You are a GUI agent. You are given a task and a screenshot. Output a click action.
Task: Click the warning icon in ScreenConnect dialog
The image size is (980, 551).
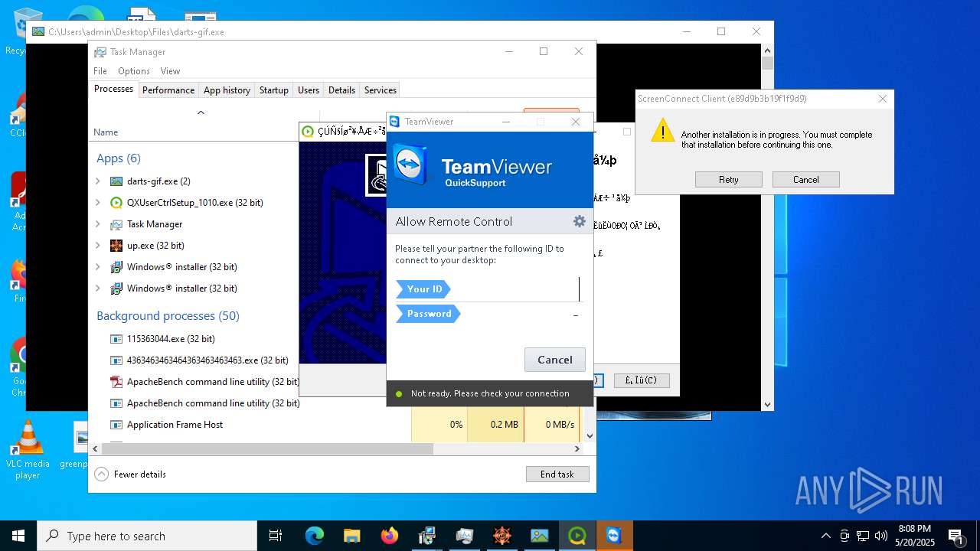pos(662,130)
